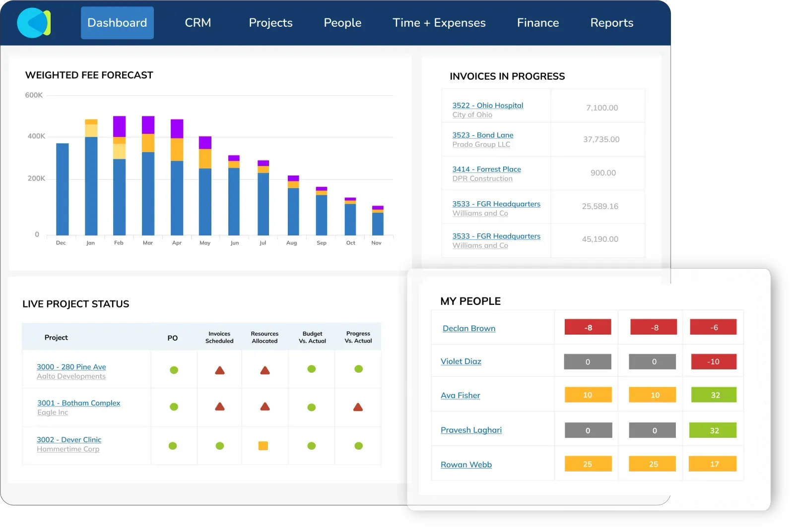The image size is (794, 532).
Task: Switch to the Finance menu
Action: pyautogui.click(x=538, y=23)
